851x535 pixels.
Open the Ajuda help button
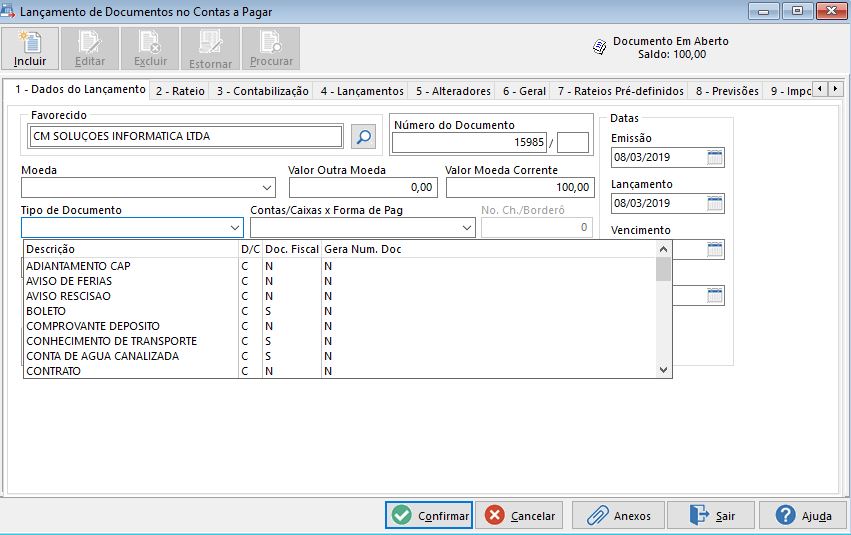click(x=803, y=515)
